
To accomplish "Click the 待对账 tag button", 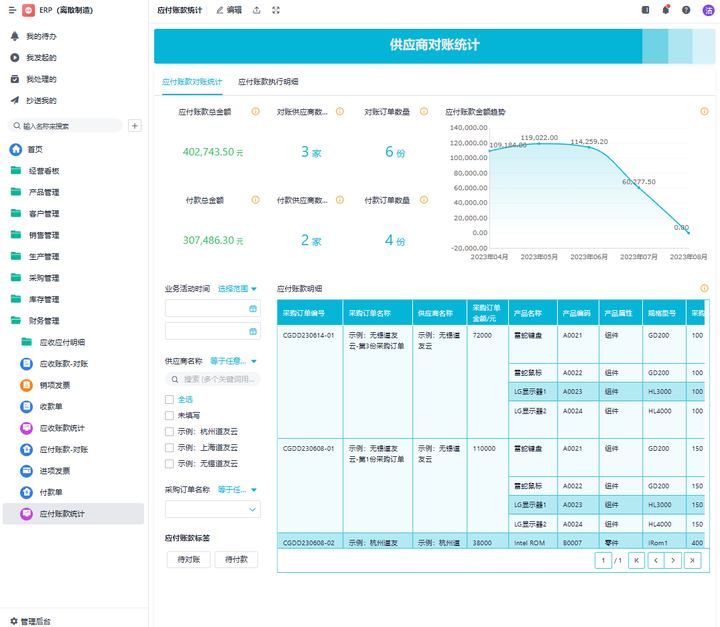I will pyautogui.click(x=188, y=560).
